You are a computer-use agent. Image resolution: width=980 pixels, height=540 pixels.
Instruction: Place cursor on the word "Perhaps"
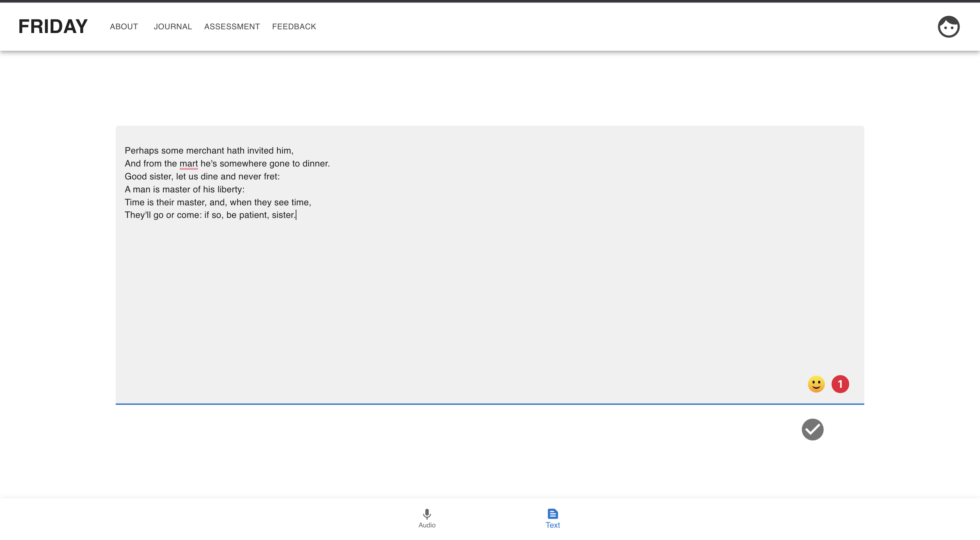[x=142, y=151]
